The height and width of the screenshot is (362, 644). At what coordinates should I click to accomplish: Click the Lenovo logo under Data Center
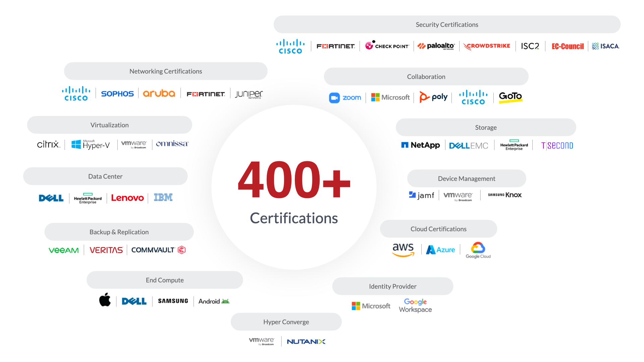point(127,198)
